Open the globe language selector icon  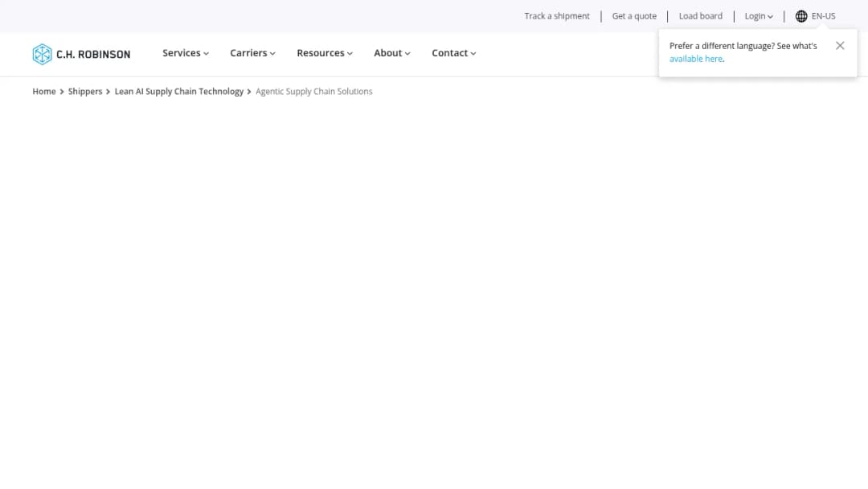click(801, 16)
